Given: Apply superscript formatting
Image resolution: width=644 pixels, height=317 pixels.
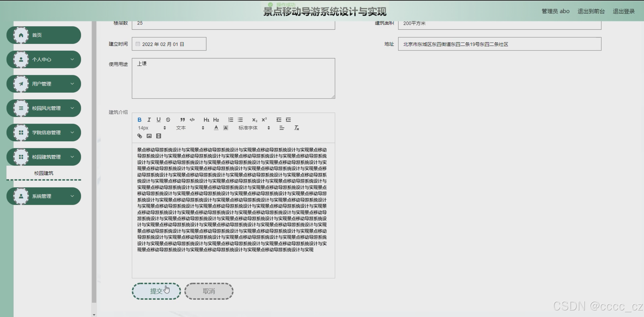Looking at the screenshot, I should [264, 120].
